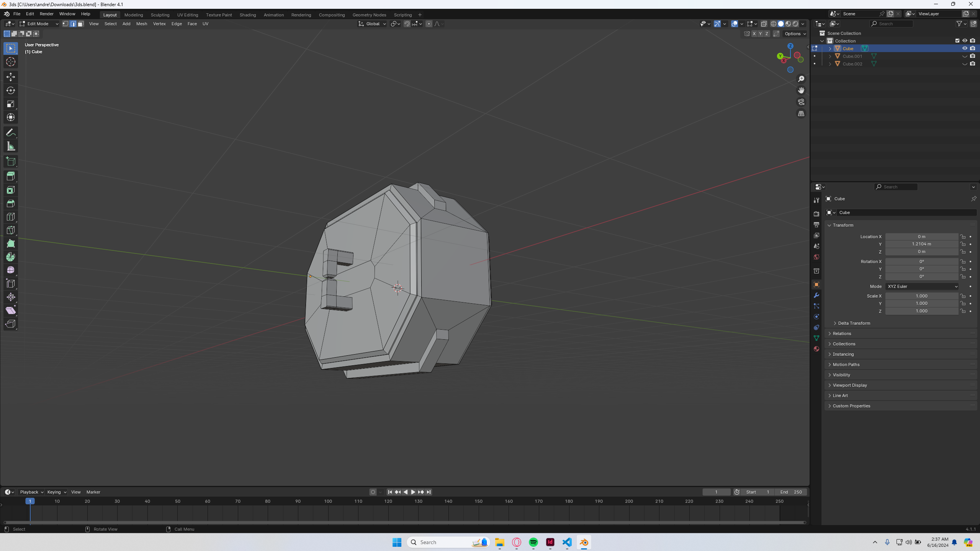Open the File menu
Viewport: 980px width, 551px height.
(x=17, y=14)
